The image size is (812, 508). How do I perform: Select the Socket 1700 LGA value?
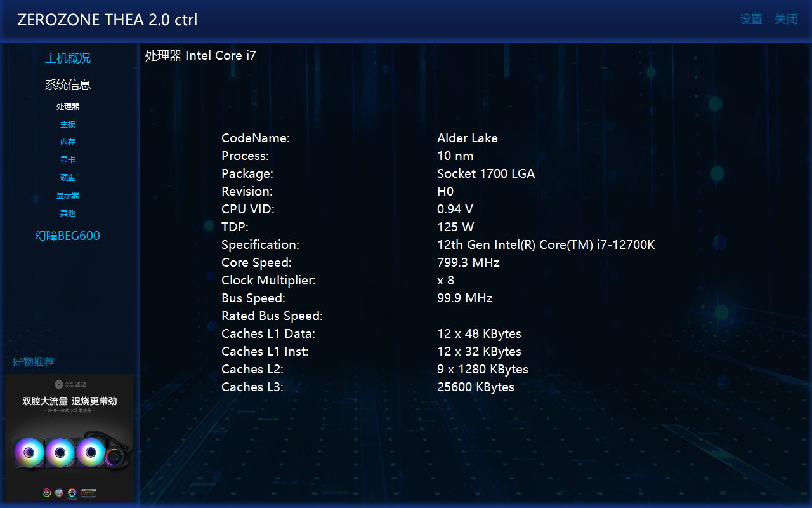(x=486, y=173)
